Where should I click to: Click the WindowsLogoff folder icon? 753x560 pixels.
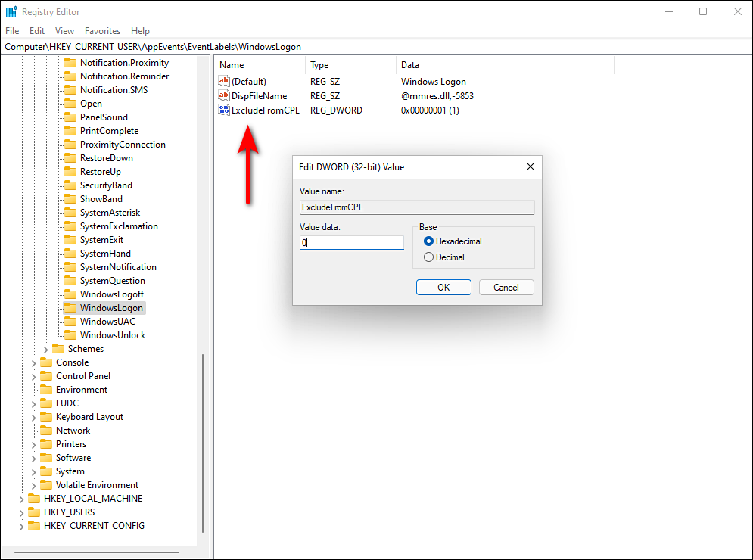tap(70, 294)
